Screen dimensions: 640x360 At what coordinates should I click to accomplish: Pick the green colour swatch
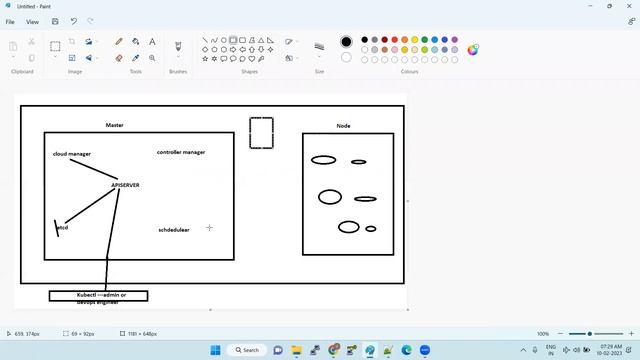pos(424,40)
